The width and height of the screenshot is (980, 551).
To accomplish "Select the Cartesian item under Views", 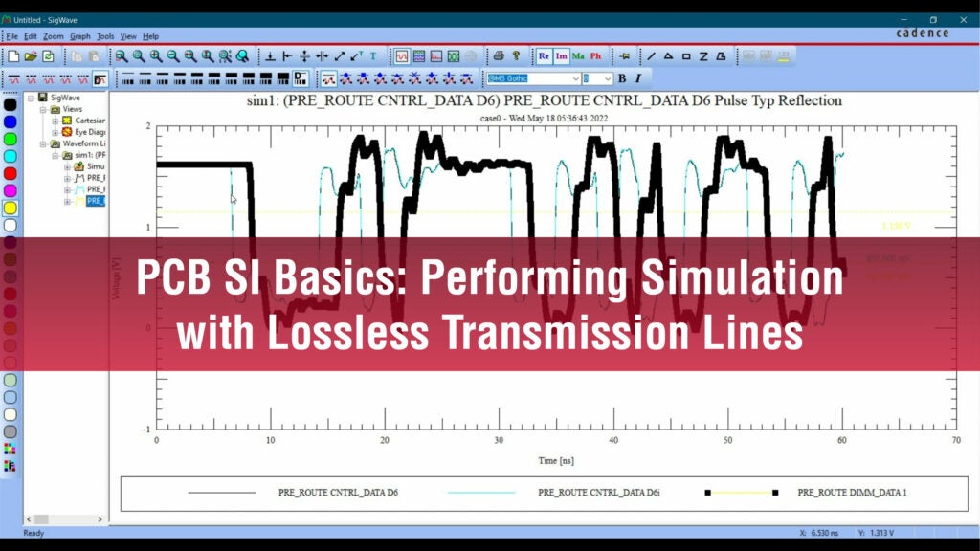I will point(85,121).
